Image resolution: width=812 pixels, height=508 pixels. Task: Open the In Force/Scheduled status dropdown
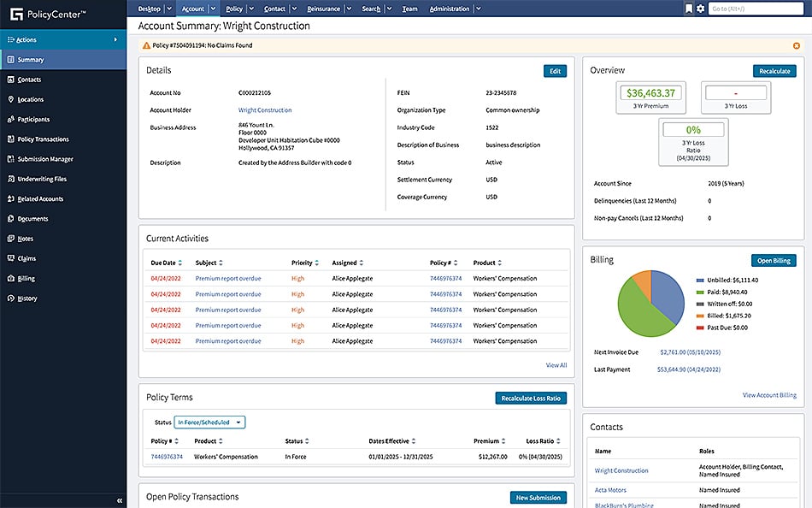click(209, 422)
